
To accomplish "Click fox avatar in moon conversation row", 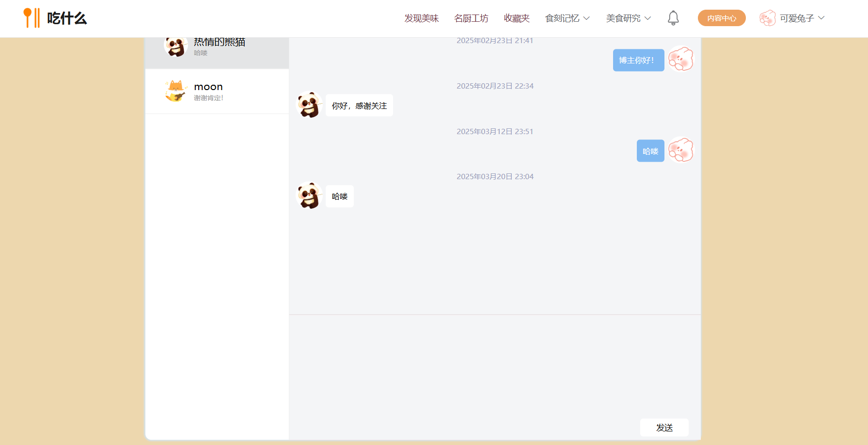I will pyautogui.click(x=175, y=91).
